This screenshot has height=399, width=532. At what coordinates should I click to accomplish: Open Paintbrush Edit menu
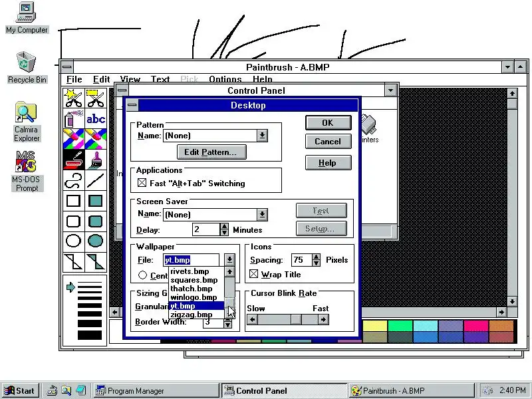coord(102,79)
